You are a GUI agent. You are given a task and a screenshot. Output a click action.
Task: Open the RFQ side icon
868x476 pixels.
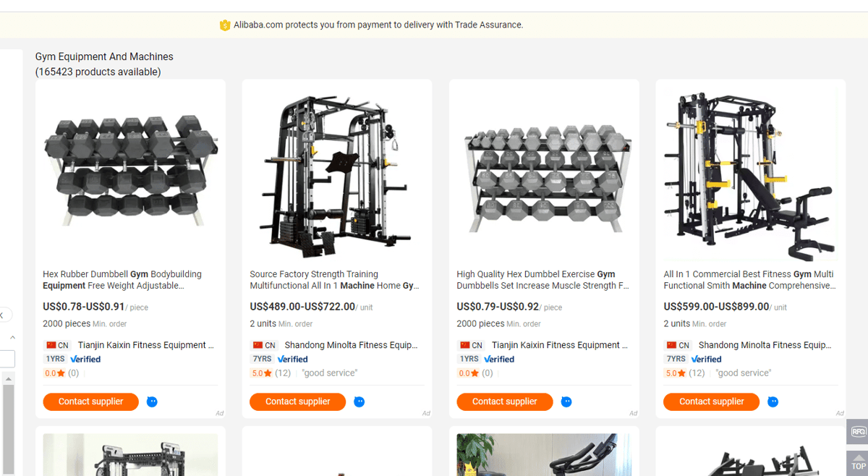pyautogui.click(x=858, y=432)
